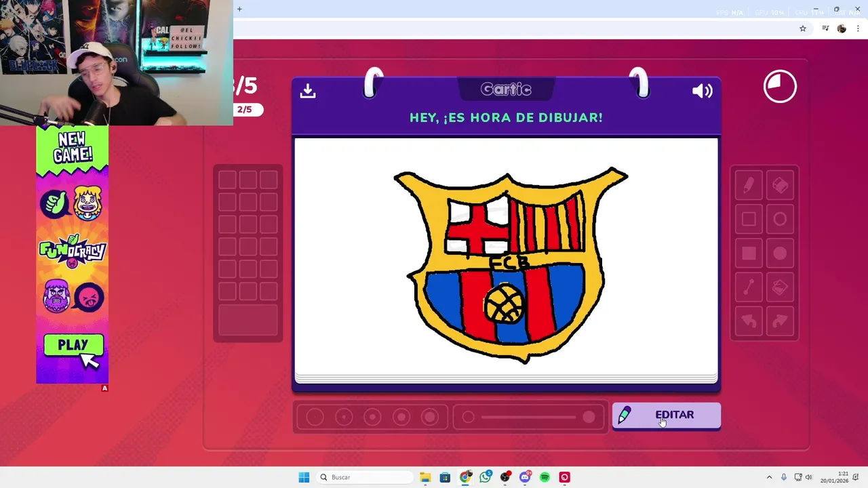Select the filled circle tool
The height and width of the screenshot is (488, 868).
tap(780, 253)
